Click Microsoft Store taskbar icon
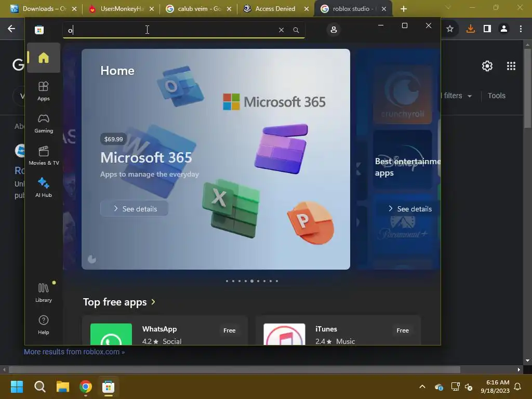 click(x=108, y=387)
